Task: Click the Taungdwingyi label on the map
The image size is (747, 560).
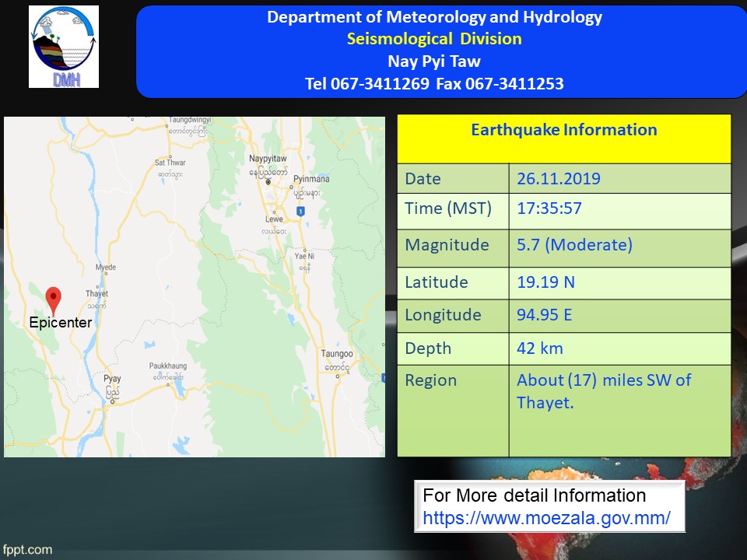Action: (190, 121)
